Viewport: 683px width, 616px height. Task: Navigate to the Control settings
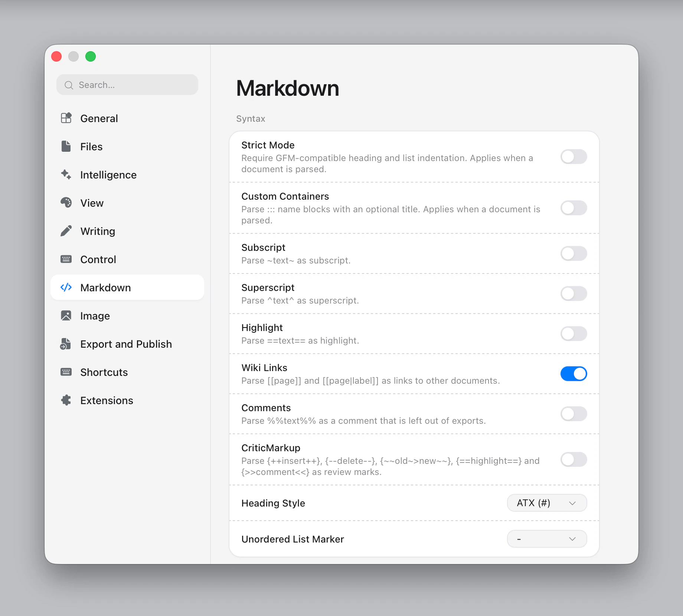click(x=127, y=259)
